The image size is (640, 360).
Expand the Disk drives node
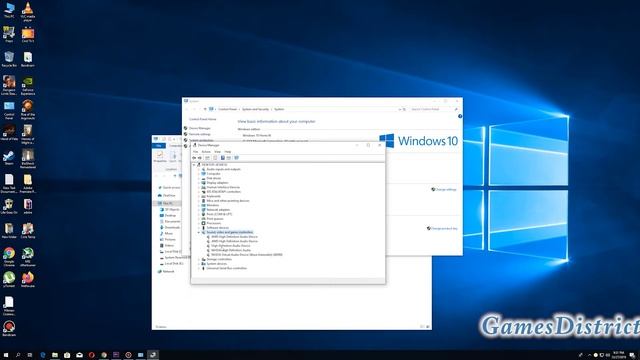199,178
